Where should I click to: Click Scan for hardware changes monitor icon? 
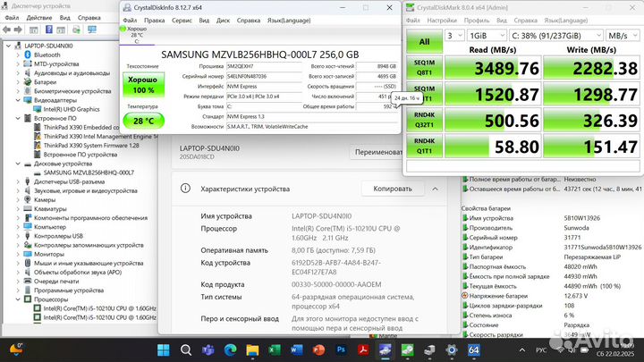coord(92,29)
